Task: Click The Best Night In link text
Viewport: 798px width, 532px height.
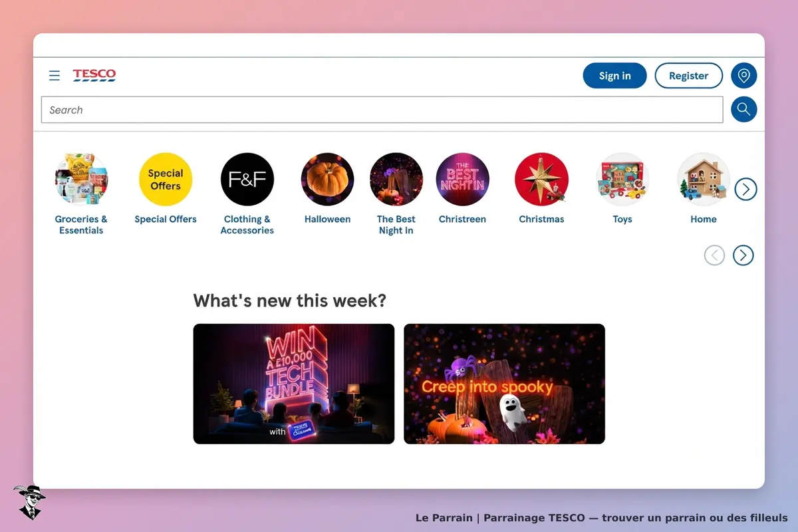Action: (x=396, y=225)
